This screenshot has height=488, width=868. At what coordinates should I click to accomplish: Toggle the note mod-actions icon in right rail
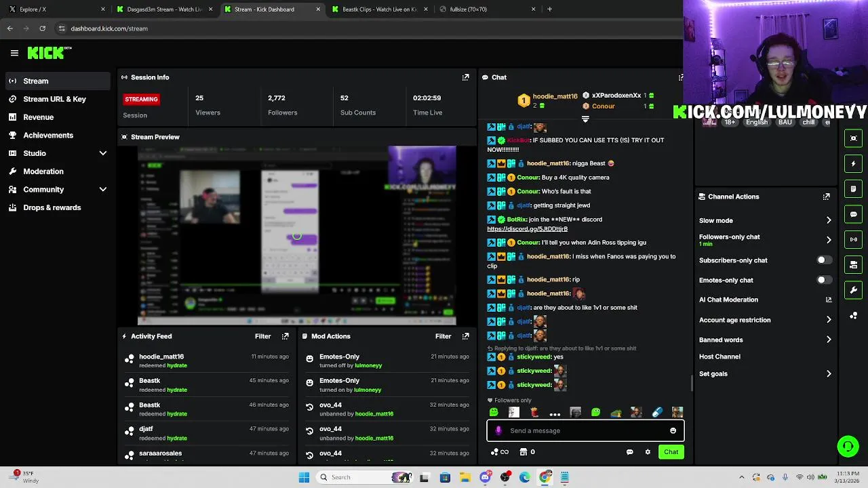tap(854, 188)
